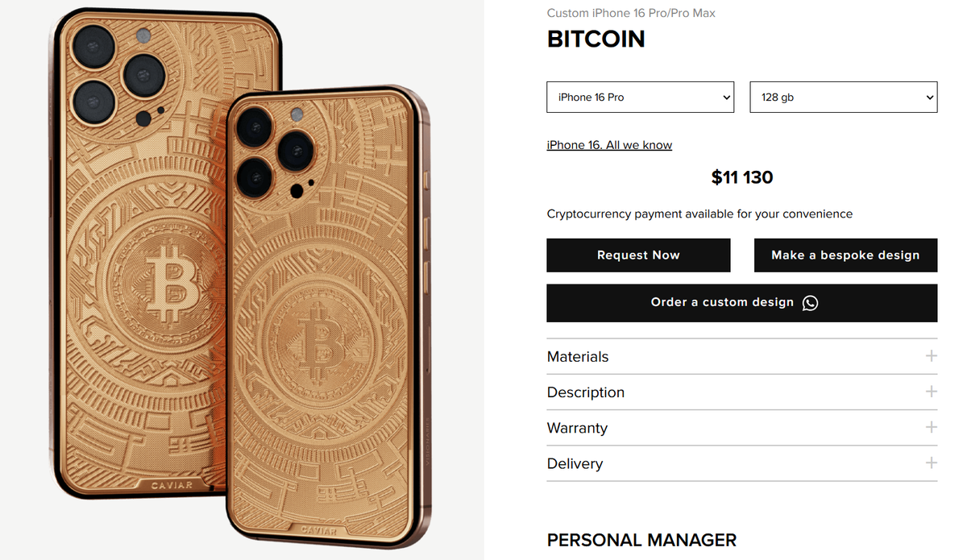The image size is (967, 560).
Task: Expand the Description section
Action: pos(586,392)
